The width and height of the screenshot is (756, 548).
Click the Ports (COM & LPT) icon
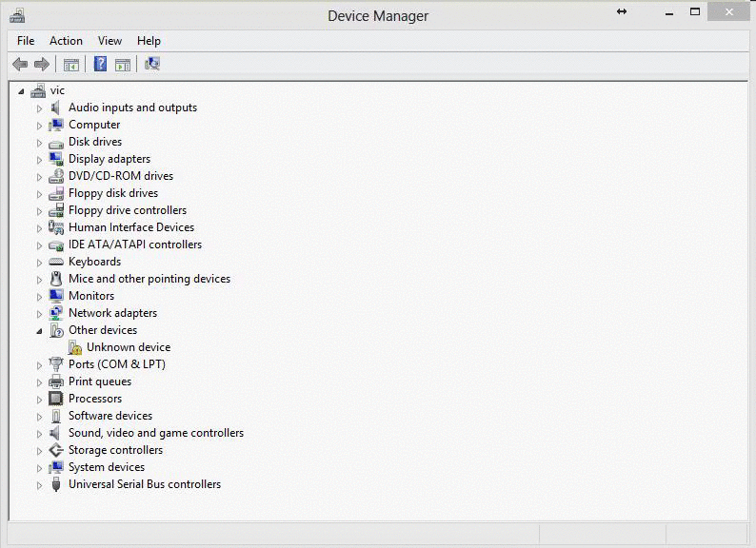[x=56, y=364]
